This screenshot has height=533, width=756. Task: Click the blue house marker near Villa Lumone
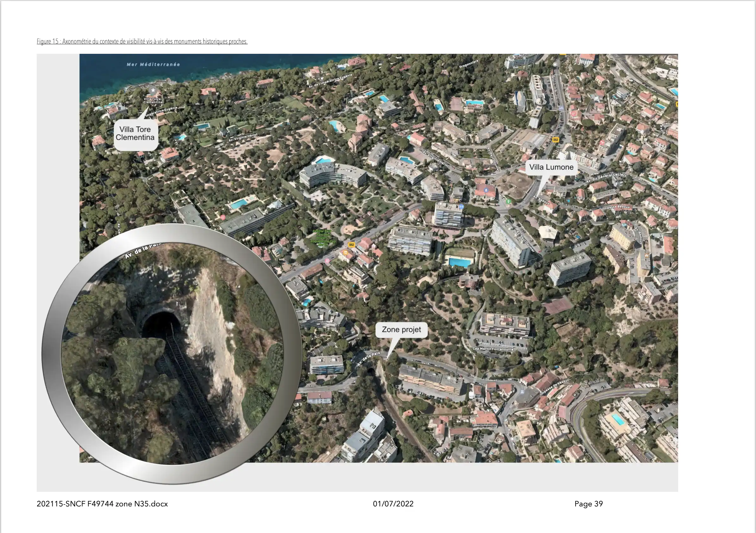click(486, 190)
